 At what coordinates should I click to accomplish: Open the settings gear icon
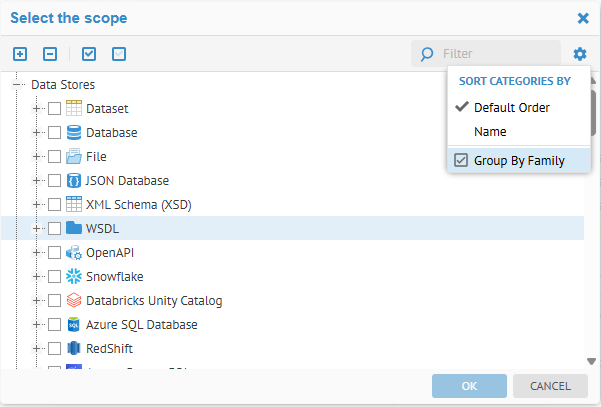[x=580, y=54]
